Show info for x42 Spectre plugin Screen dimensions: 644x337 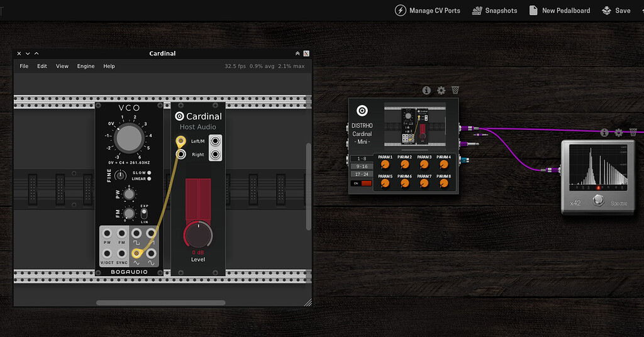[604, 133]
